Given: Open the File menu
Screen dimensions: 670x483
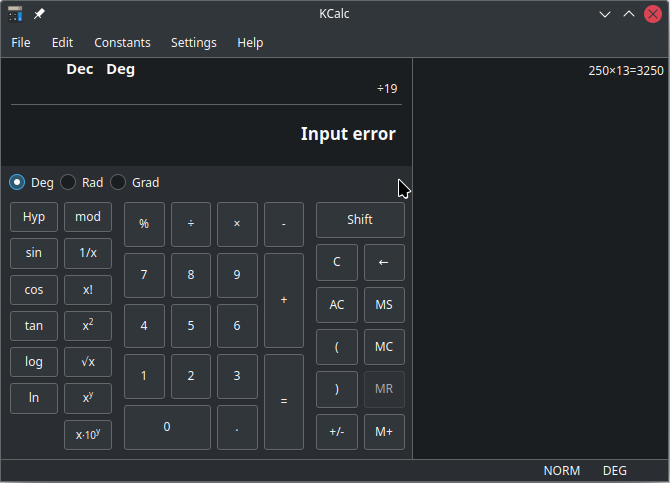Looking at the screenshot, I should 21,42.
